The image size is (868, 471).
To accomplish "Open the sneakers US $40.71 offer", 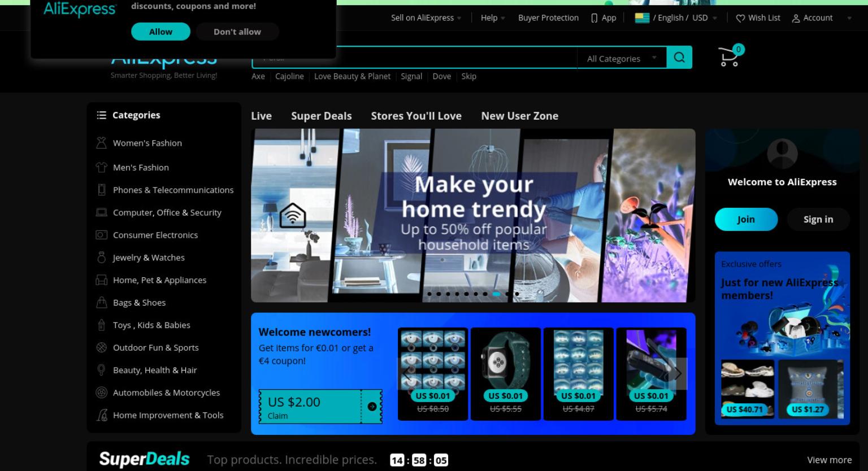I will (x=747, y=389).
